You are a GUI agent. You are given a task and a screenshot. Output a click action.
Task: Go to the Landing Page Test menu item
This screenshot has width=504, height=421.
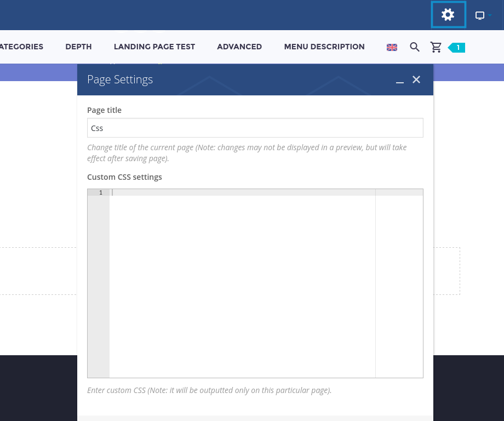[154, 47]
